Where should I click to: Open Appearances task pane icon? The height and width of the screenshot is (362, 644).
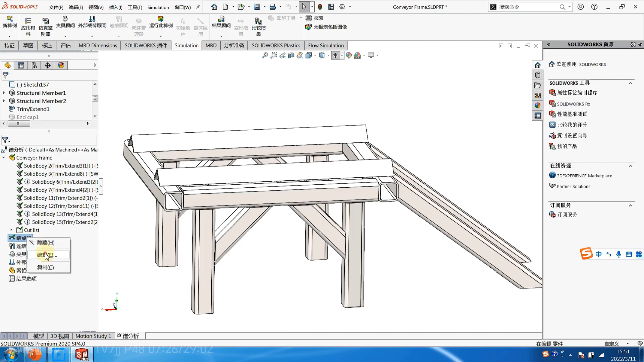tap(538, 106)
